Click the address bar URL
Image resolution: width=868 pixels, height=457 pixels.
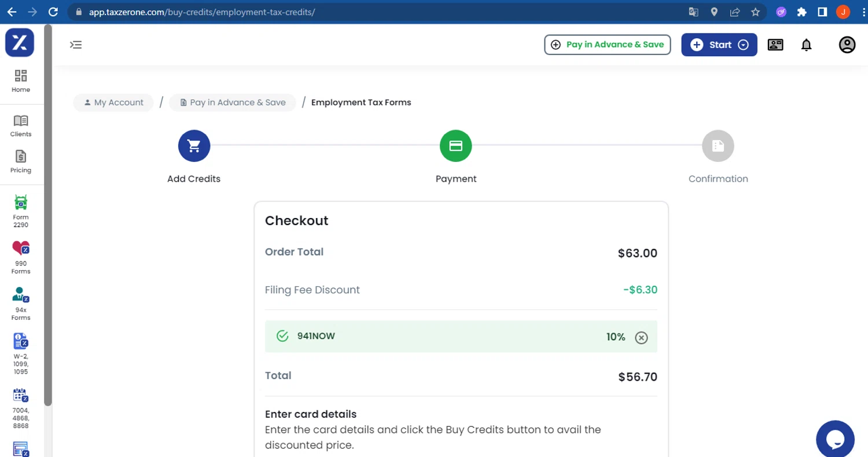pos(202,12)
